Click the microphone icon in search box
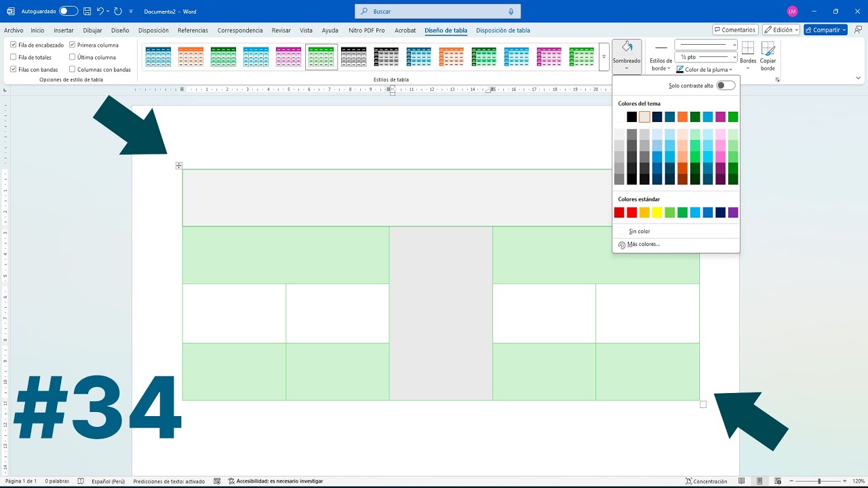This screenshot has height=488, width=868. point(511,12)
